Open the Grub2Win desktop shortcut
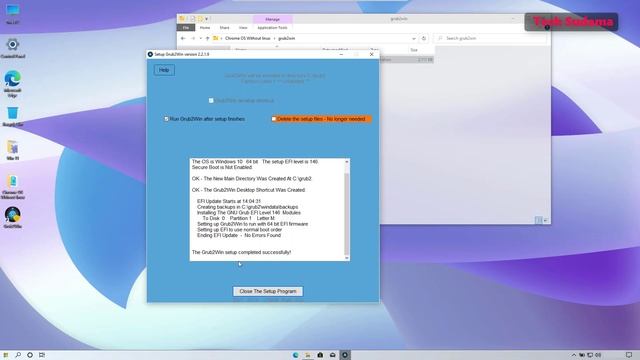Viewport: 640px width, 360px height. [13, 217]
